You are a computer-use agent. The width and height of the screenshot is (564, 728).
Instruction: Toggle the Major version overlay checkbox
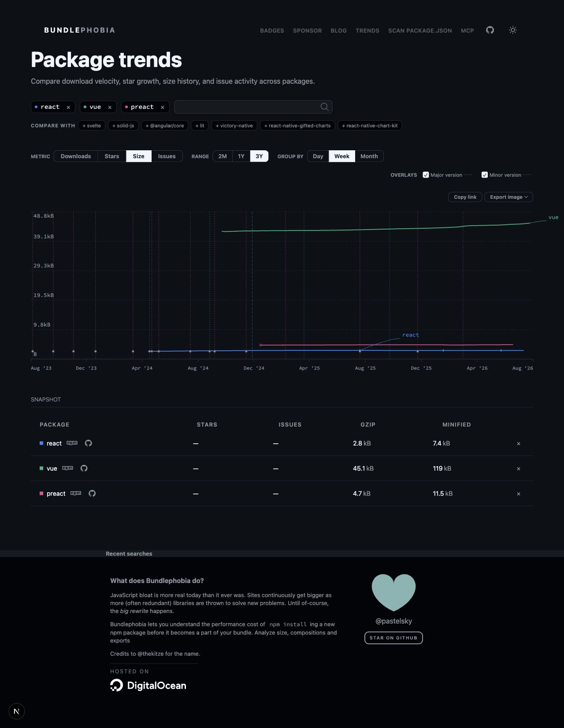point(426,175)
